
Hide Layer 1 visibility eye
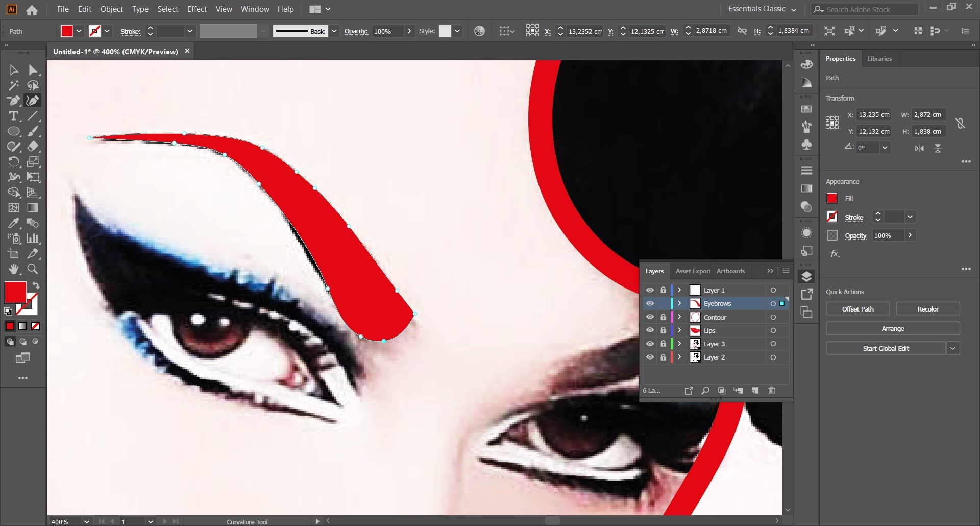tap(650, 290)
